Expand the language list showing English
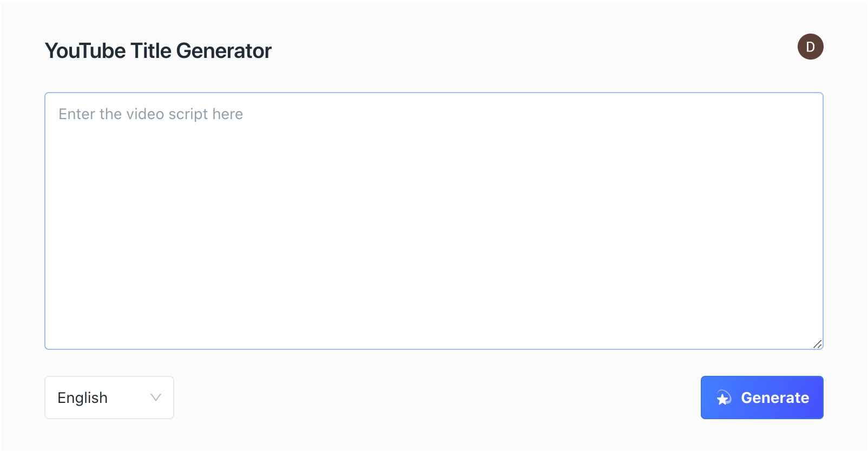 pyautogui.click(x=109, y=398)
